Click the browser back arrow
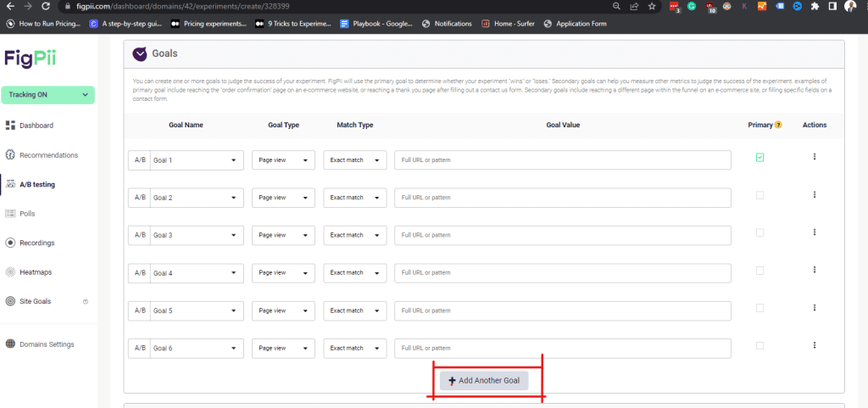The height and width of the screenshot is (408, 868). 9,7
